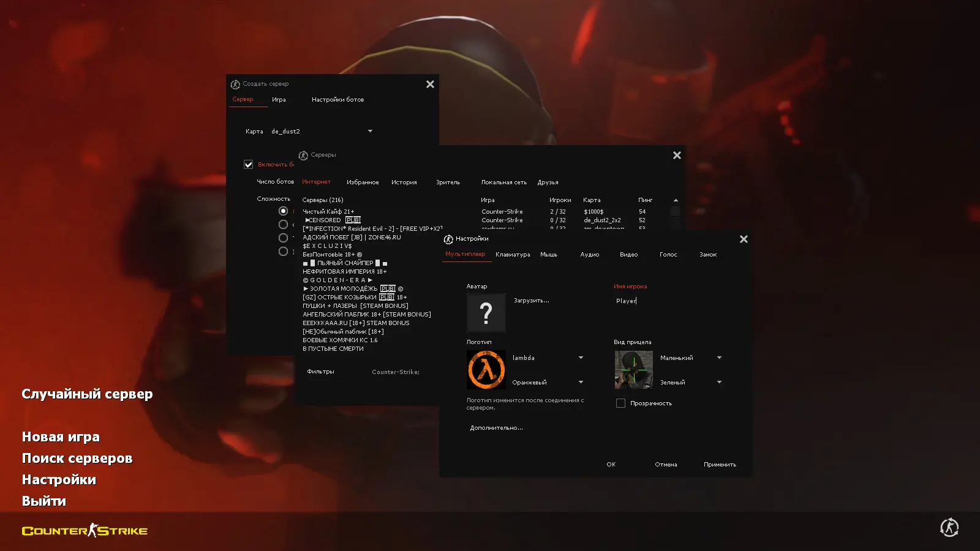Screen dimensions: 980x551
Task: Click the orange lambda logo preview
Action: (x=486, y=370)
